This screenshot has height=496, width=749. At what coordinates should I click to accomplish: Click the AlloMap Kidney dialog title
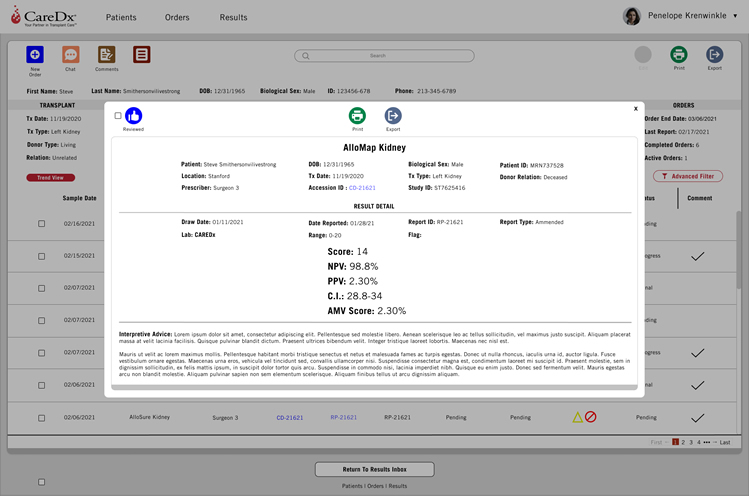pos(374,148)
